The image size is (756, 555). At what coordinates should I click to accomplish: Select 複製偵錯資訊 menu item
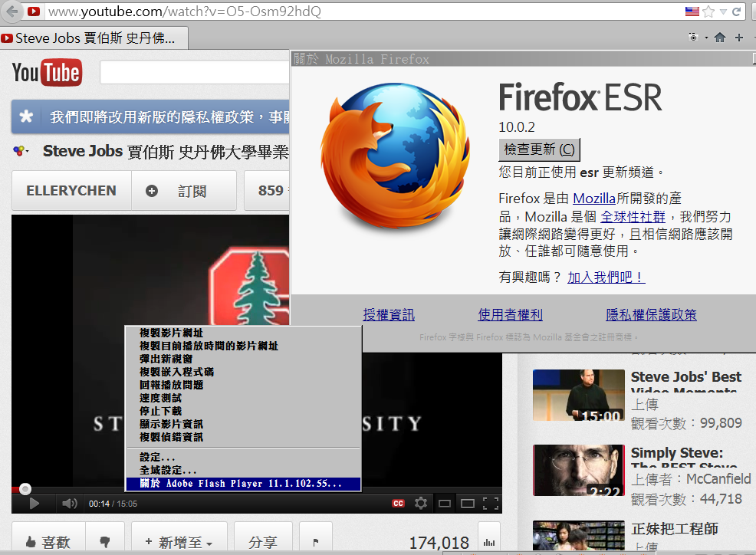point(243,437)
